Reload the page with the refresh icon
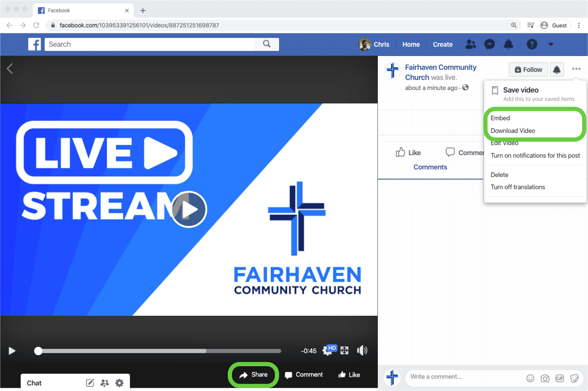588x391 pixels. tap(37, 25)
